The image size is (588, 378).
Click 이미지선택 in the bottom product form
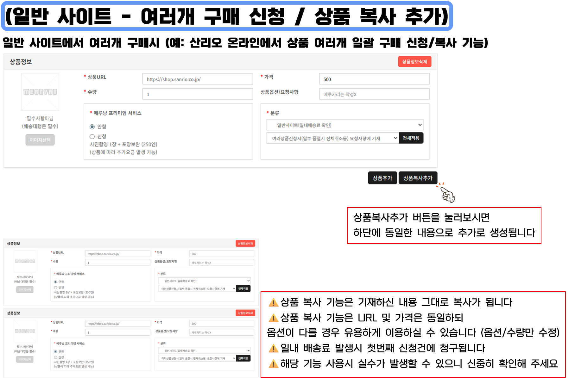coord(25,359)
